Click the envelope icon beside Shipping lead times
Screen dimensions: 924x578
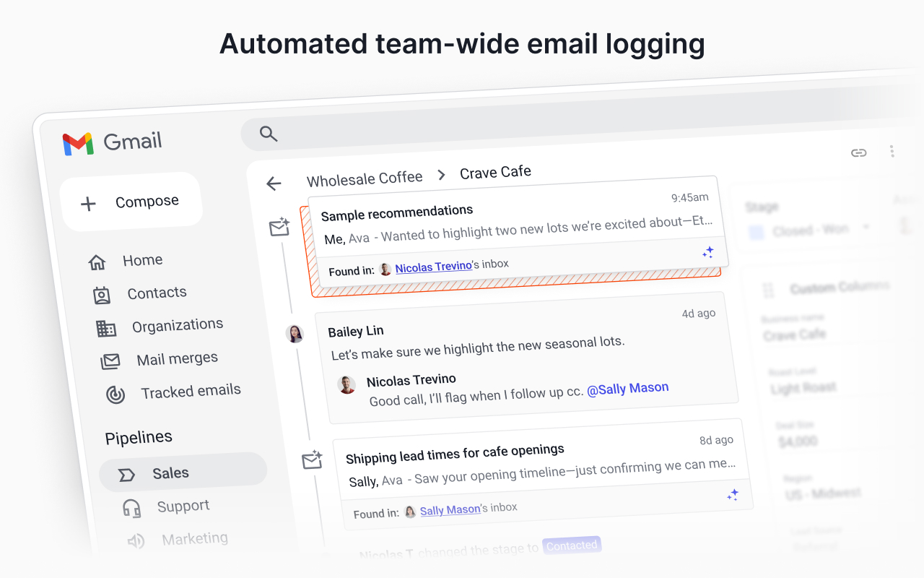coord(312,459)
